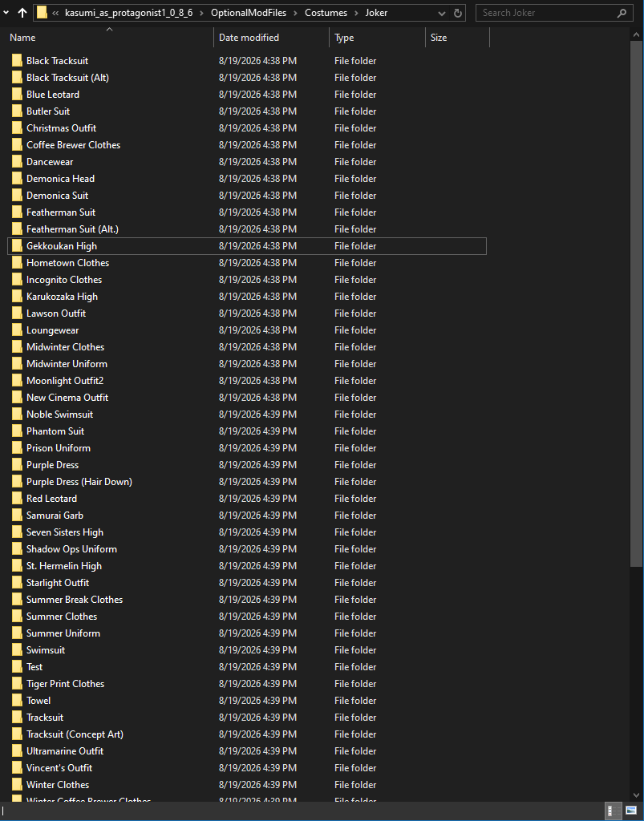Refresh the Joker folder view
Screen dimensions: 644x821
point(458,13)
